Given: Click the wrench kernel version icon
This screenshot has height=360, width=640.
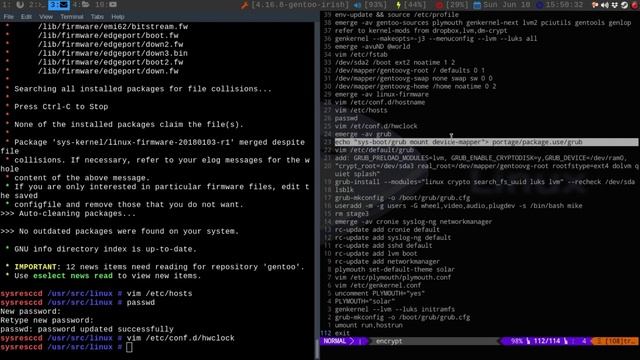Looking at the screenshot, I should pyautogui.click(x=244, y=5).
